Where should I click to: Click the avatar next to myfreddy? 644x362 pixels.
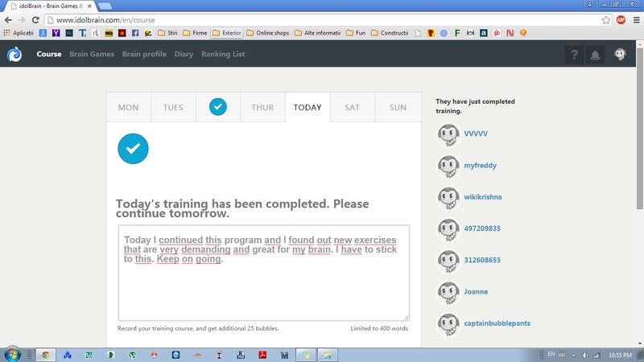point(448,167)
